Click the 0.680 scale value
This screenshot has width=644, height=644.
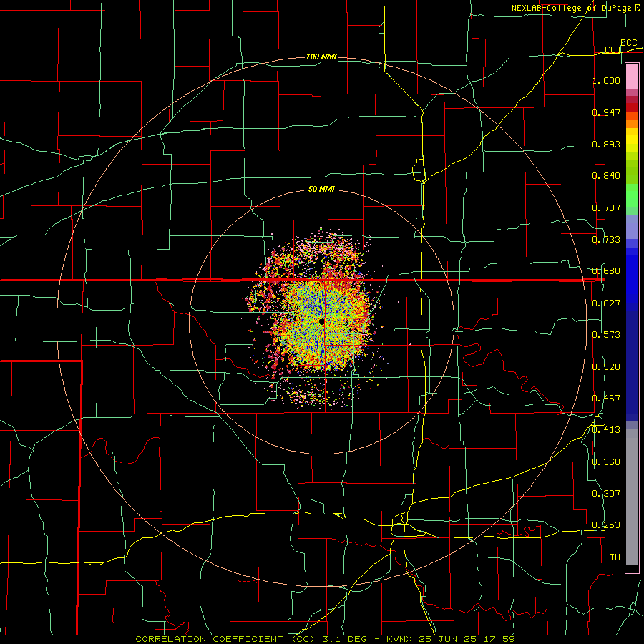[x=606, y=271]
